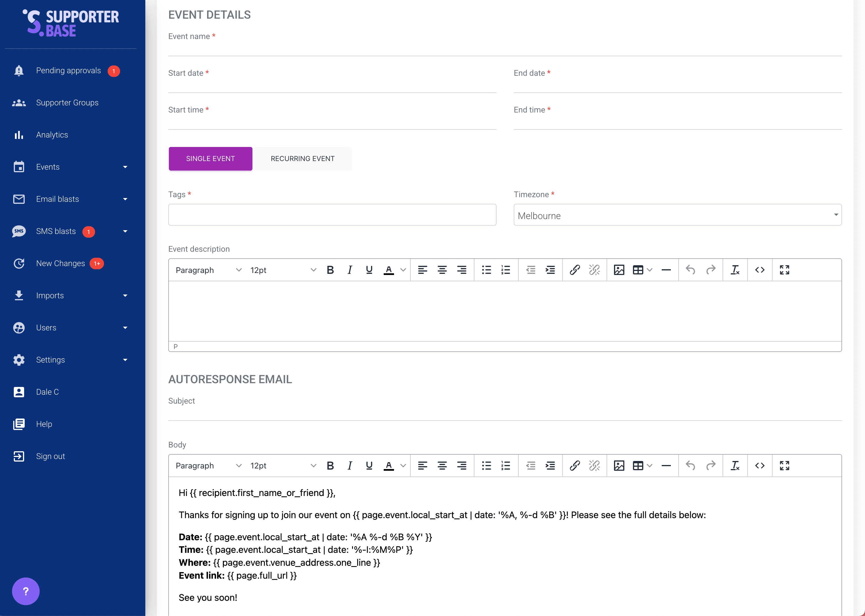This screenshot has height=616, width=865.
Task: Switch to Recurring Event option
Action: pos(302,158)
